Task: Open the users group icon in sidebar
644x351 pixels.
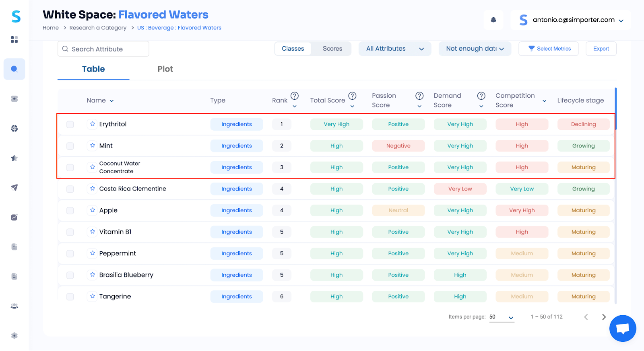Action: 14,306
